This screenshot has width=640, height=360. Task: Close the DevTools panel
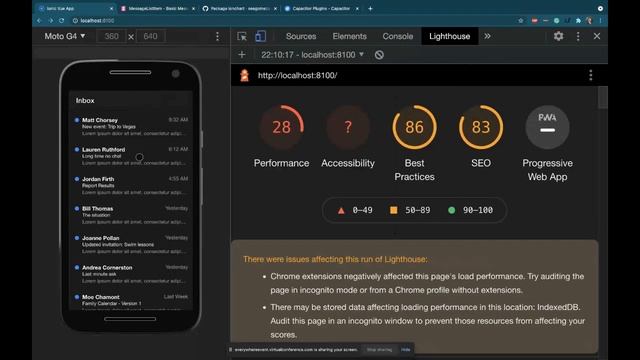[597, 36]
